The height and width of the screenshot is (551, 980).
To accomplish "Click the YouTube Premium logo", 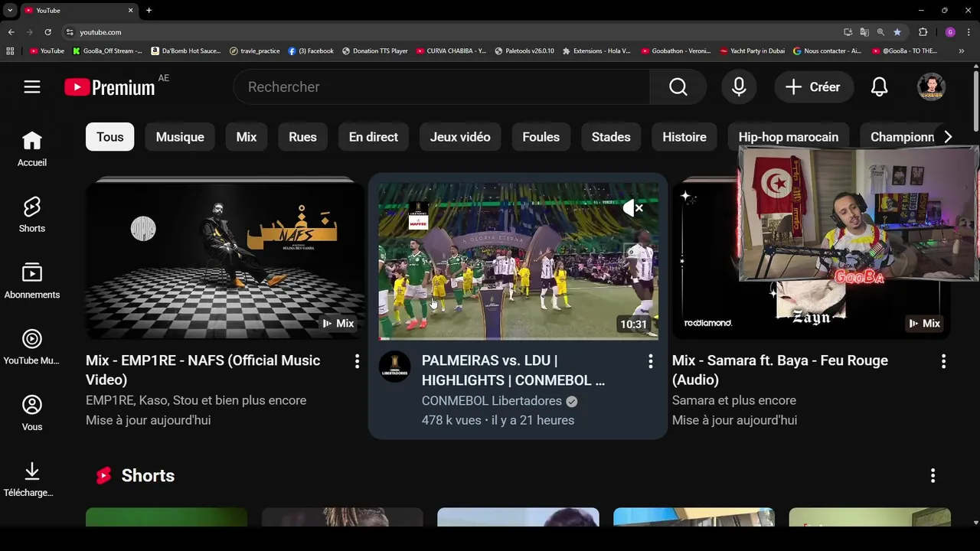I will 109,87.
